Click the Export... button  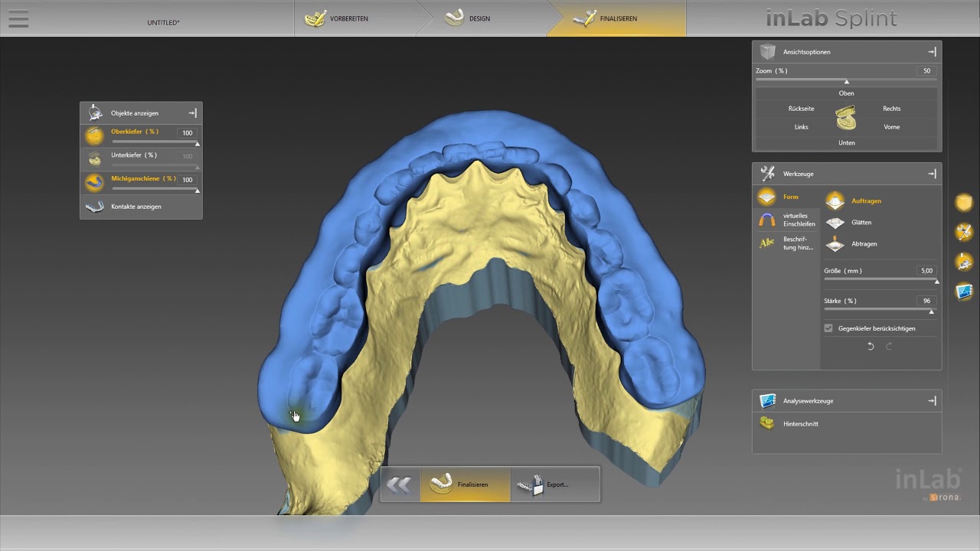555,484
